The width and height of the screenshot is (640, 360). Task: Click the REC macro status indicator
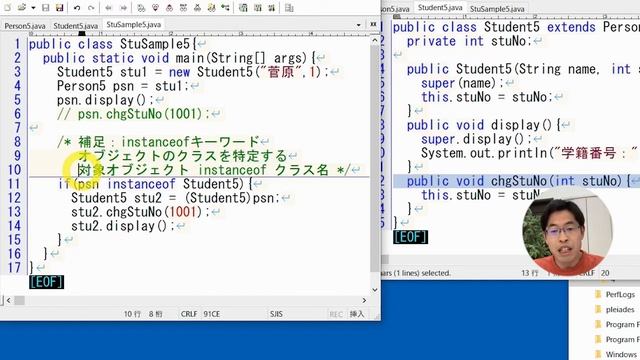[336, 314]
